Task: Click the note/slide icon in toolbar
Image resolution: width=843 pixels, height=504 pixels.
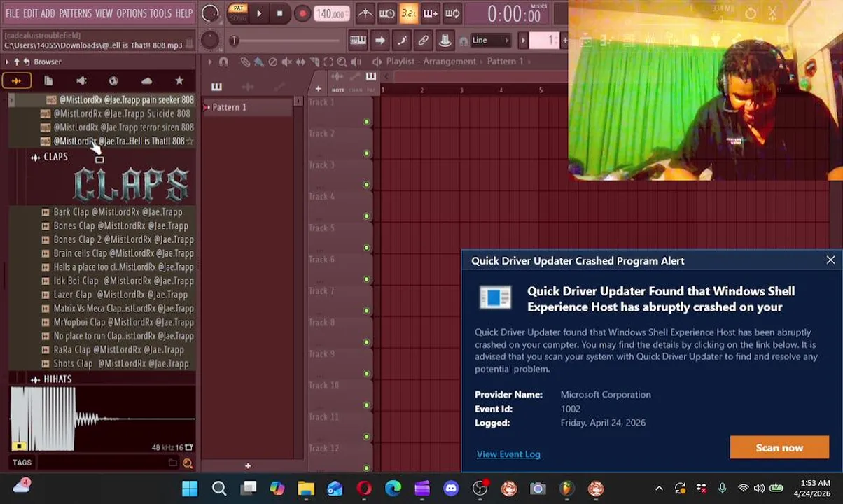Action: (401, 41)
